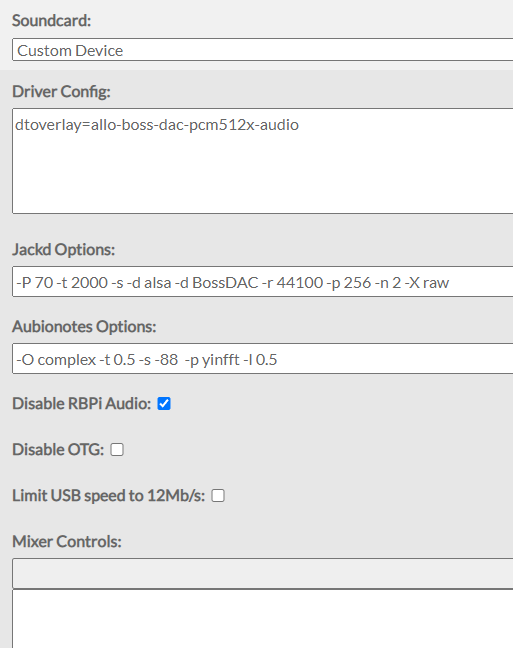Tick the Limit USB speed to 12Mb/s checkbox
The width and height of the screenshot is (513, 648).
tap(218, 496)
